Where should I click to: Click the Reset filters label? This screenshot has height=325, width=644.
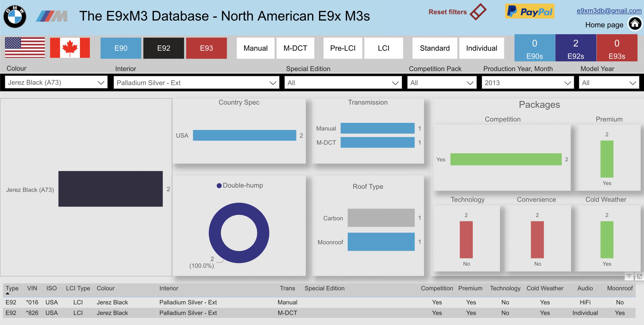[x=447, y=12]
